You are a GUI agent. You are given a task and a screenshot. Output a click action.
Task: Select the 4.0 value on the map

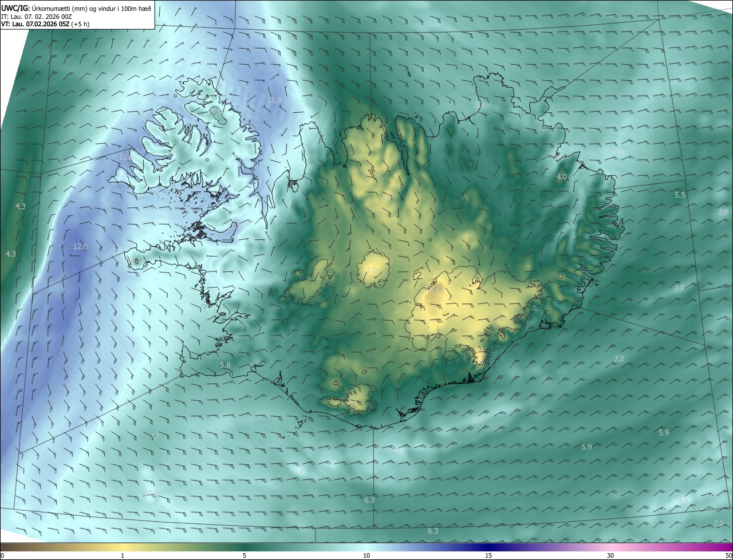click(x=562, y=177)
